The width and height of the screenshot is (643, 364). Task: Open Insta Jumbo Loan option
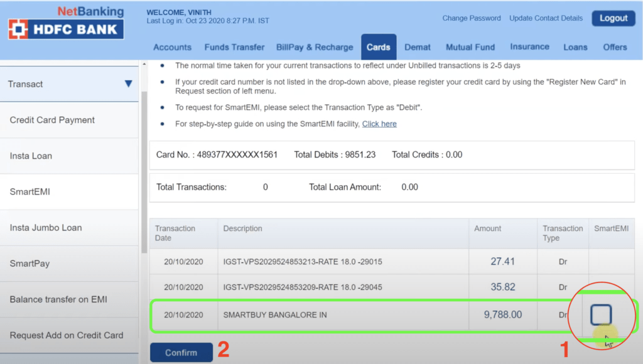(x=69, y=227)
